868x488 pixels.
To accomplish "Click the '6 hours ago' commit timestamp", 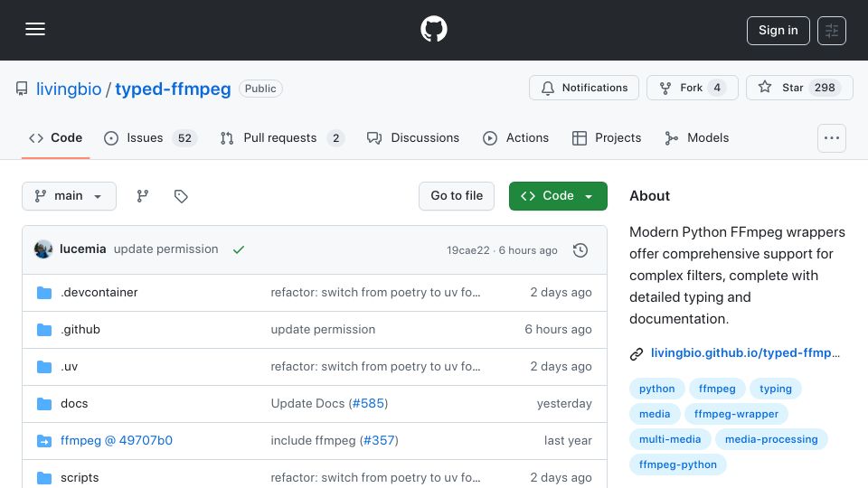I will (x=528, y=250).
